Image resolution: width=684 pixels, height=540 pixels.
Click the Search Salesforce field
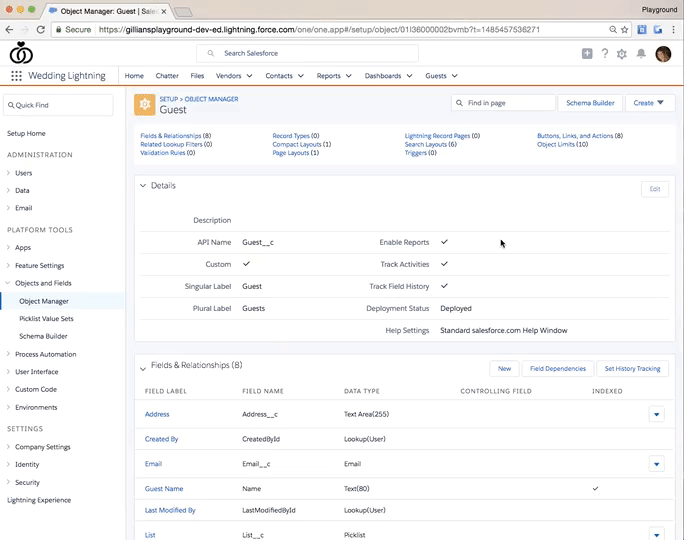307,53
